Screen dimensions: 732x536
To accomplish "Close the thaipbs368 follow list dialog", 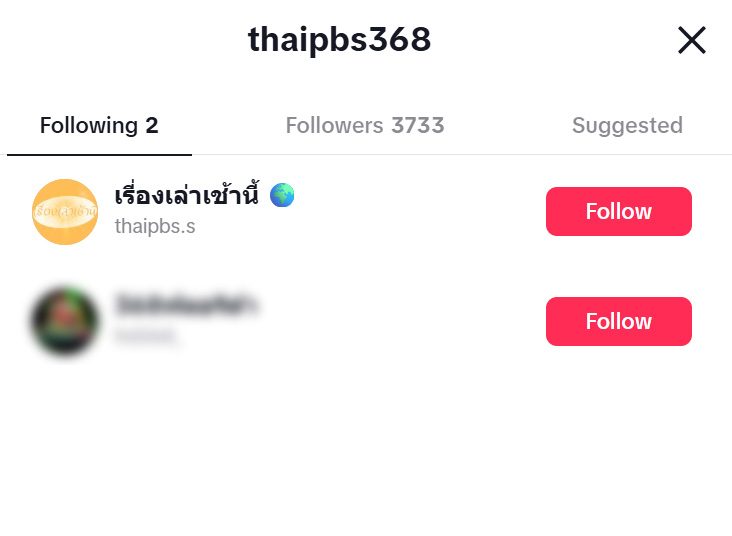I will tap(691, 40).
